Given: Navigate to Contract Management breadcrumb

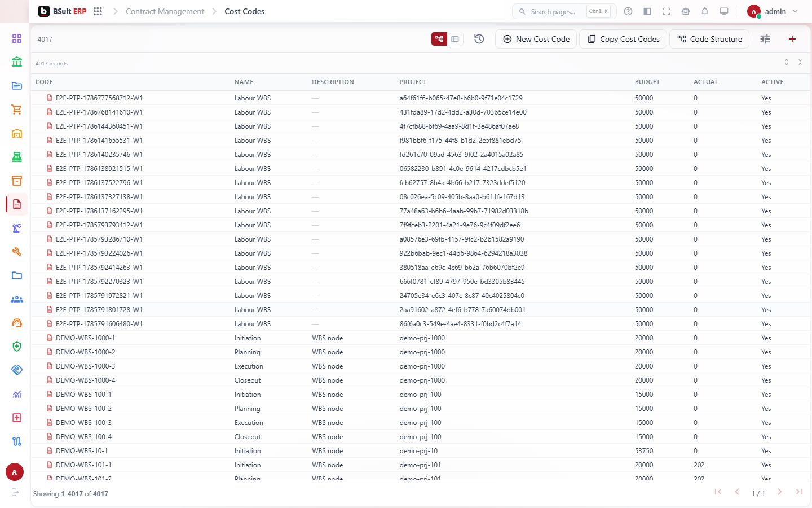Looking at the screenshot, I should tap(165, 11).
